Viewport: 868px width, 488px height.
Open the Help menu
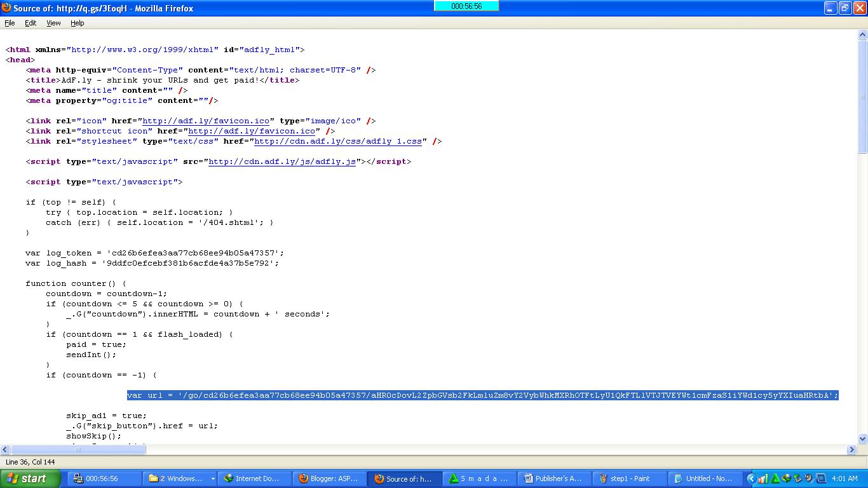[77, 23]
